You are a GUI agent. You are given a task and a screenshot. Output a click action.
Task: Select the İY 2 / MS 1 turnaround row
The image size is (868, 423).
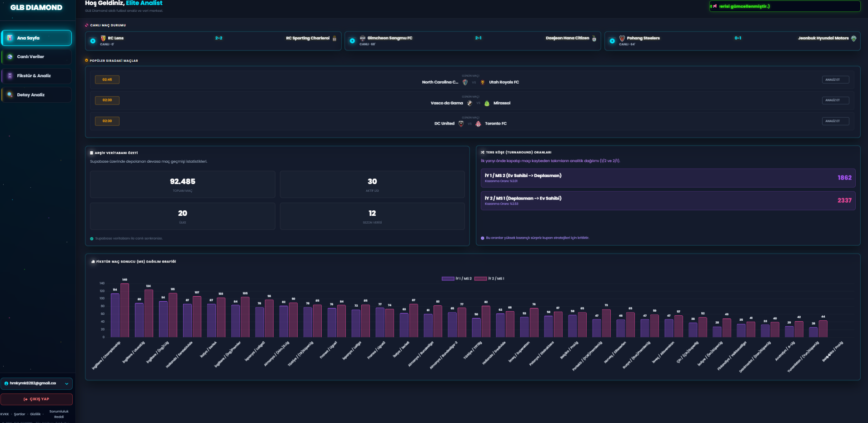pos(668,201)
